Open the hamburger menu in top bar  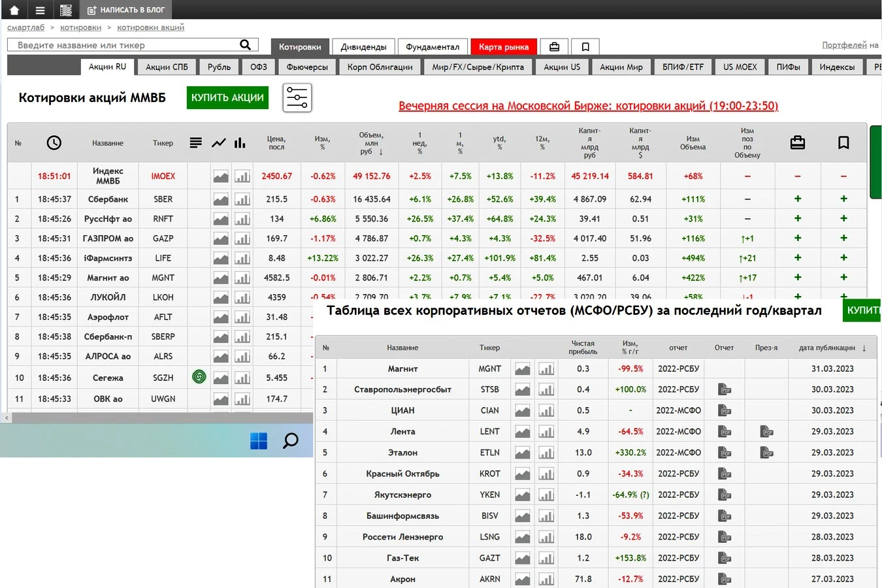click(x=40, y=10)
